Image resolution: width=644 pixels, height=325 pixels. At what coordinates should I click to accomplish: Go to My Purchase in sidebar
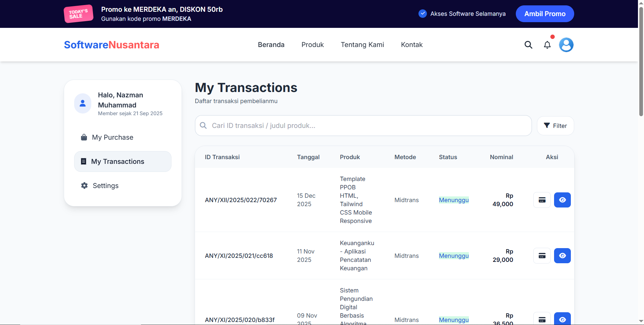click(112, 137)
